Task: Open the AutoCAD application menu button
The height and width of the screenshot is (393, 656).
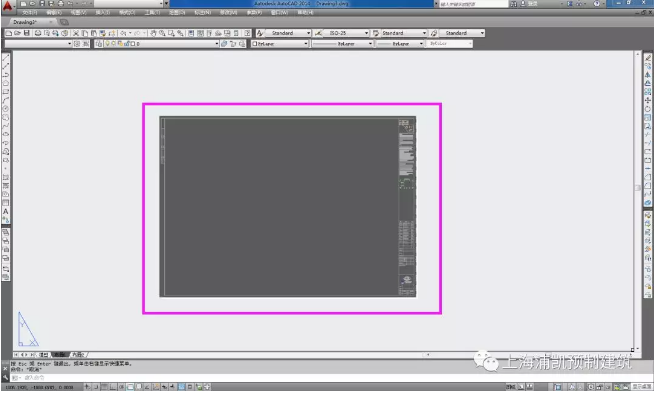Action: click(x=8, y=6)
